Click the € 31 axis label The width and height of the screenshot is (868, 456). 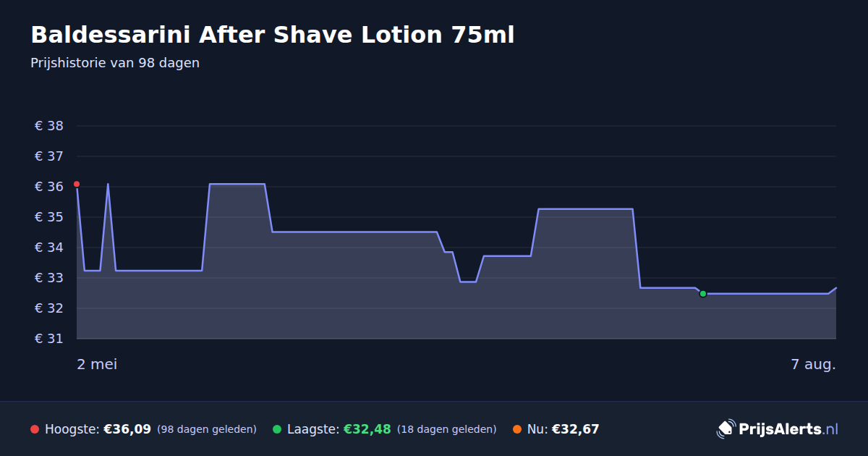point(49,339)
